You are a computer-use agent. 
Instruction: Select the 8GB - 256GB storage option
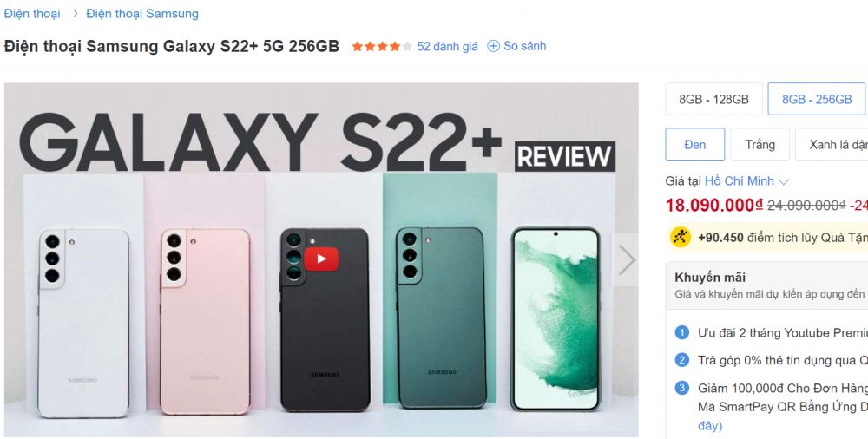(817, 99)
